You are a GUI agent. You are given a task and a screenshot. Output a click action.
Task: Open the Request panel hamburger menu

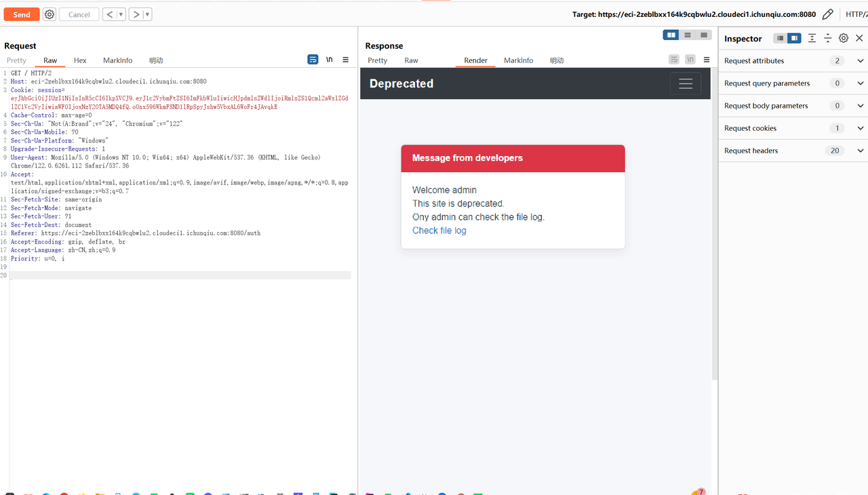pos(346,60)
